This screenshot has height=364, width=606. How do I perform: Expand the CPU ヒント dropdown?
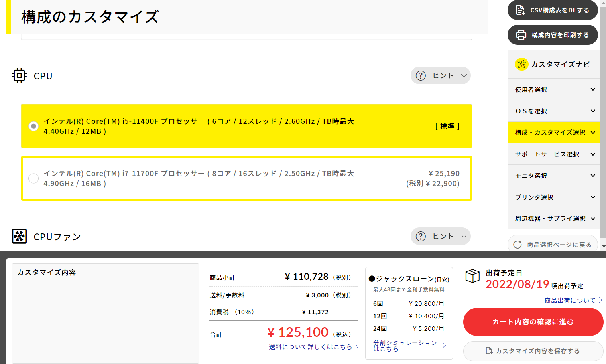[440, 75]
